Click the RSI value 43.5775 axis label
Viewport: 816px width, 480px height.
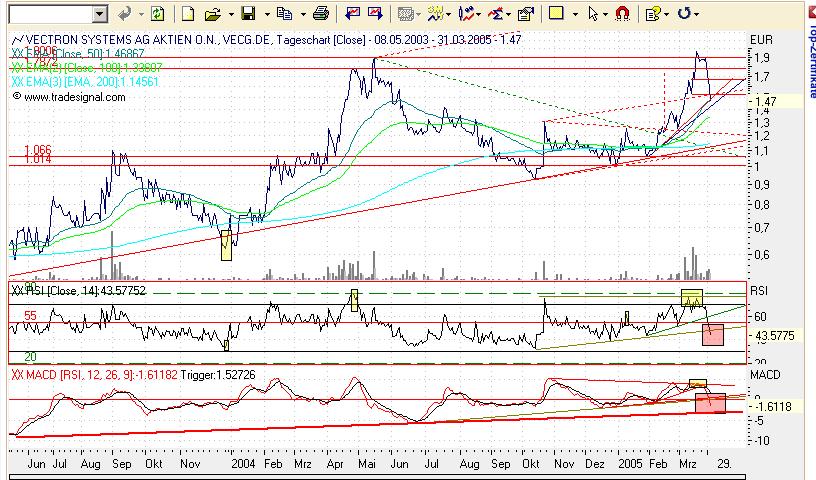click(775, 336)
